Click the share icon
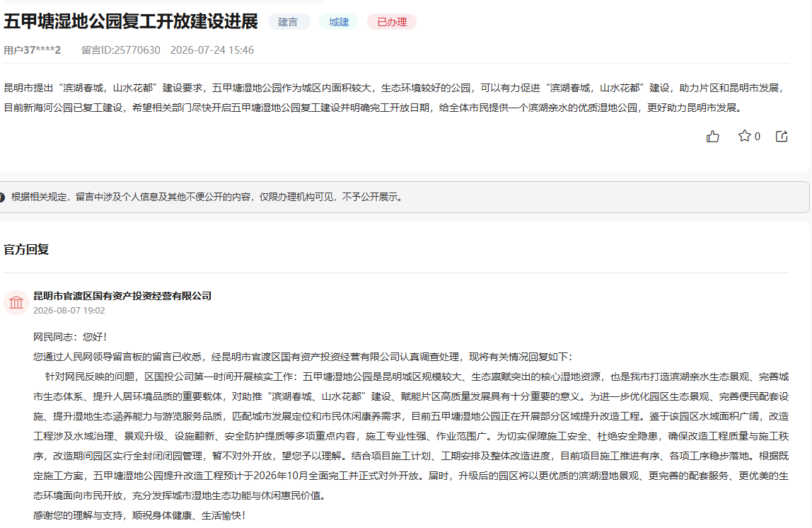This screenshot has height=528, width=812. (782, 137)
